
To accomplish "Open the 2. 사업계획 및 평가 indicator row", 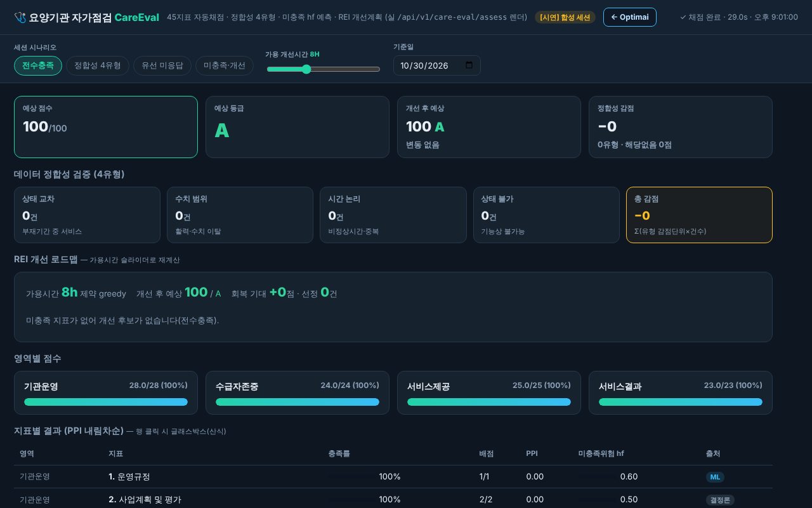I will tap(393, 499).
